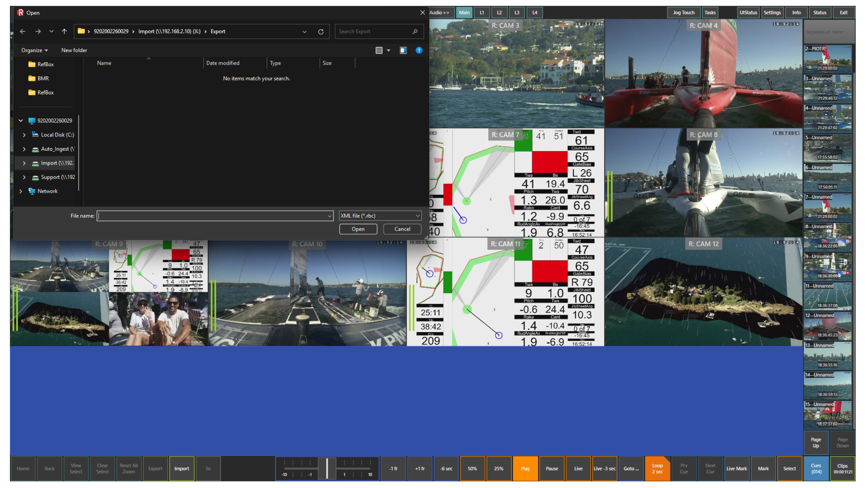Open view options dropdown arrow

pos(389,50)
